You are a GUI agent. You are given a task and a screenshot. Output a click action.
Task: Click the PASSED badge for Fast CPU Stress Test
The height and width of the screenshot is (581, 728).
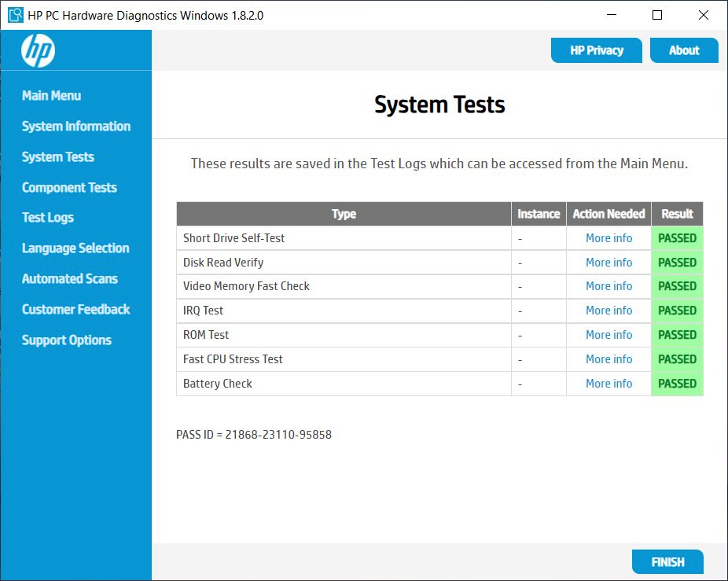coord(677,359)
